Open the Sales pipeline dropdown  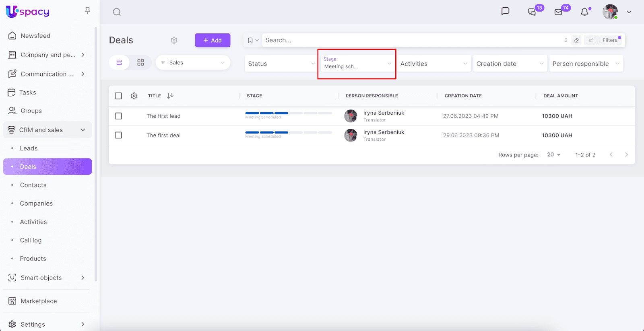193,63
